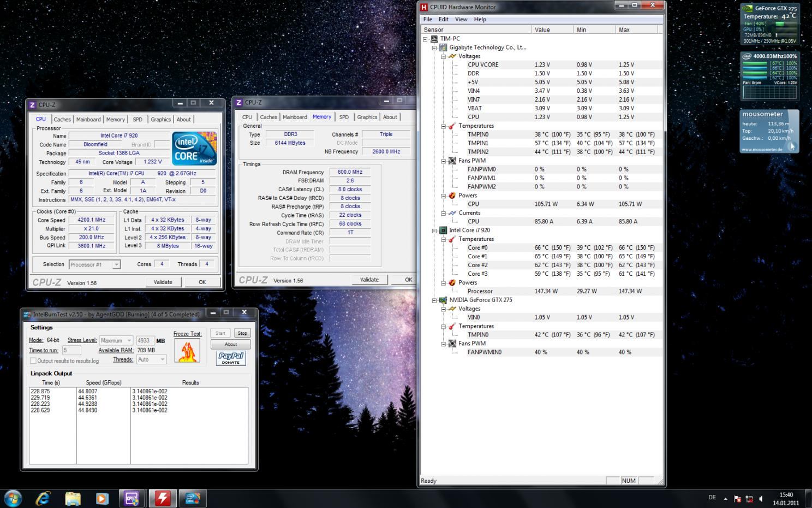Collapse the TIM-PC root node
This screenshot has height=508, width=812.
425,39
